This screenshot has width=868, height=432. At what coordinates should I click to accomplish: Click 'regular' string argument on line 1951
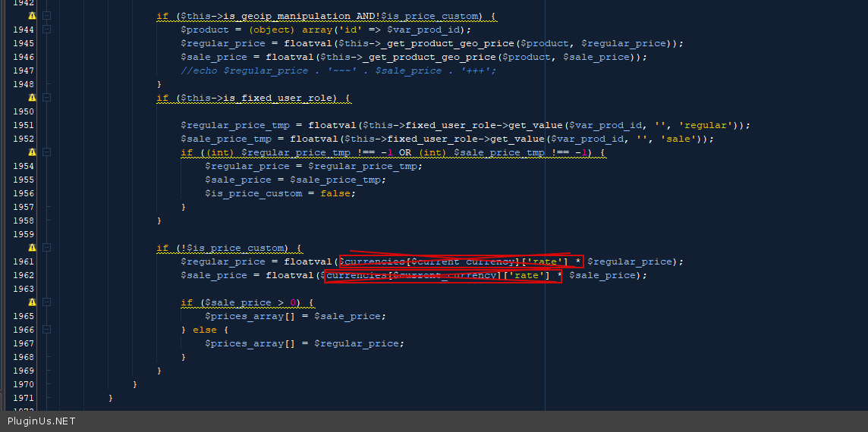tap(706, 126)
